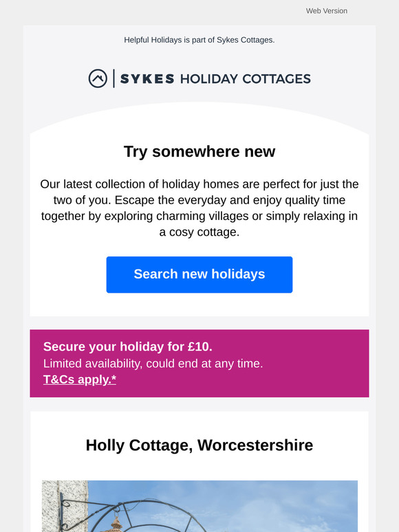Click the vertical divider in Sykes logo
This screenshot has height=532, width=399.
pos(114,78)
